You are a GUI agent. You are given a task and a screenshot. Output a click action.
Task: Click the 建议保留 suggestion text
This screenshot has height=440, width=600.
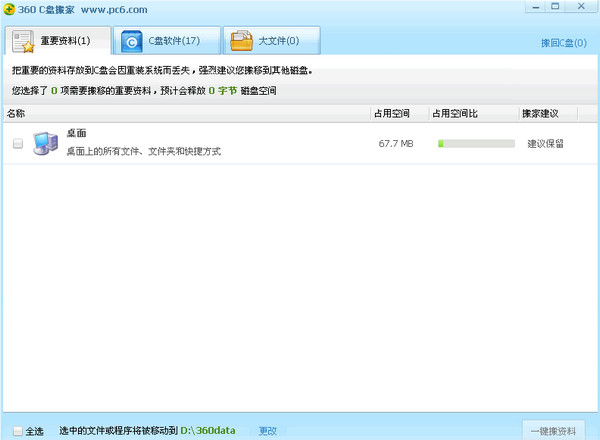pyautogui.click(x=545, y=144)
